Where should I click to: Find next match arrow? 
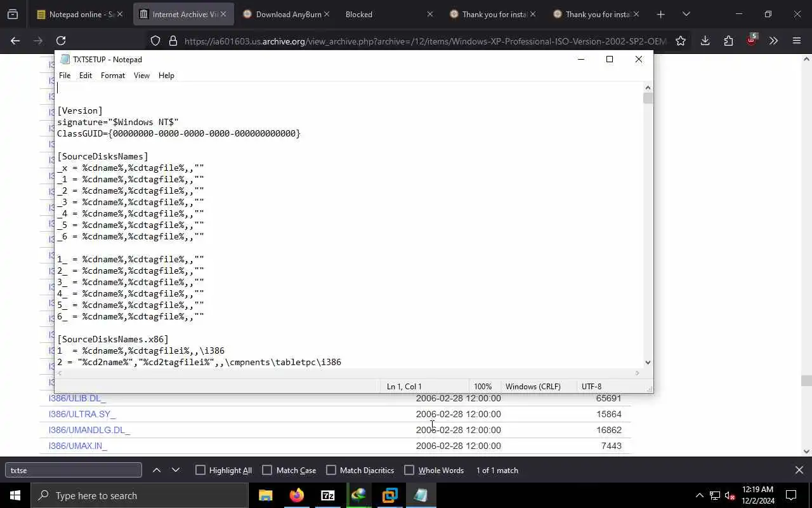tap(176, 470)
